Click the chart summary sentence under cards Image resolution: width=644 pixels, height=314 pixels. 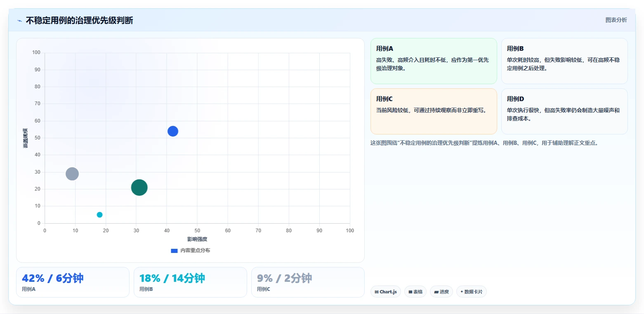[484, 143]
